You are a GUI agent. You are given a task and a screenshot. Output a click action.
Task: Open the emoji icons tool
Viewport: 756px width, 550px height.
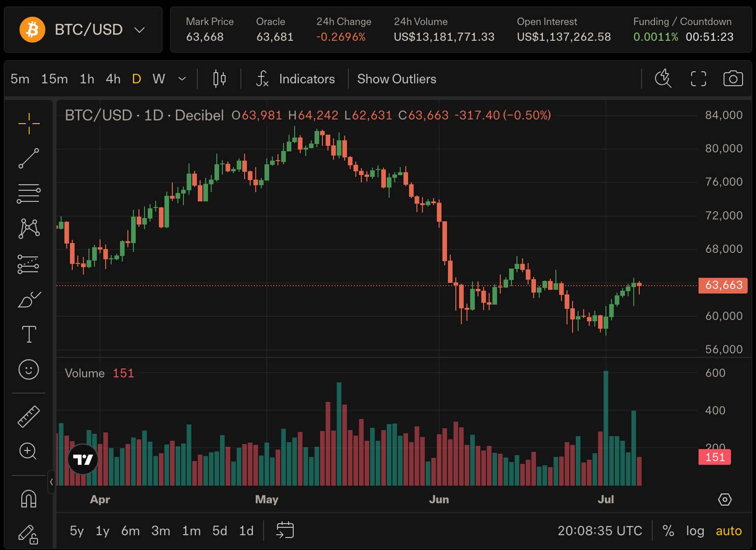(x=29, y=369)
